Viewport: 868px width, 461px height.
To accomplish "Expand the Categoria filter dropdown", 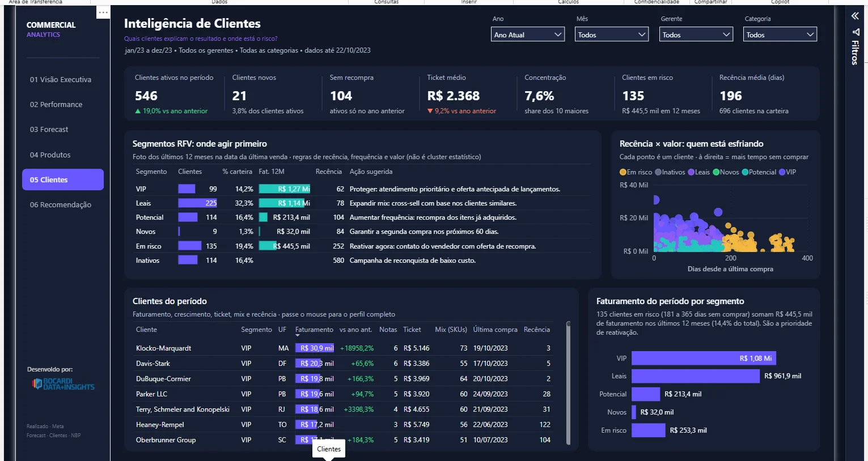I will (780, 35).
